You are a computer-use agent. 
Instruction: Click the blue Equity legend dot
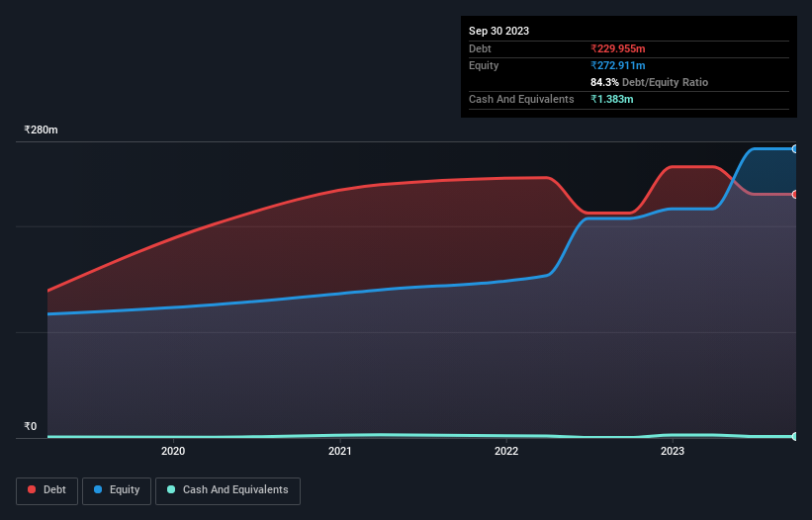98,489
